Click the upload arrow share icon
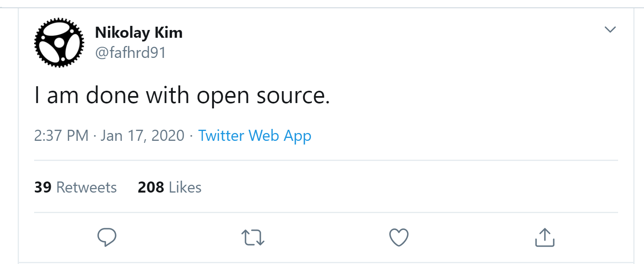This screenshot has height=264, width=644. click(544, 237)
